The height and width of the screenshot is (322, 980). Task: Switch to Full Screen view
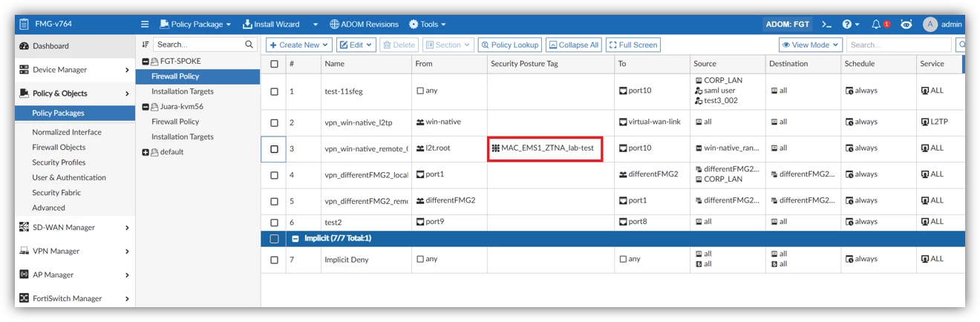pyautogui.click(x=633, y=45)
